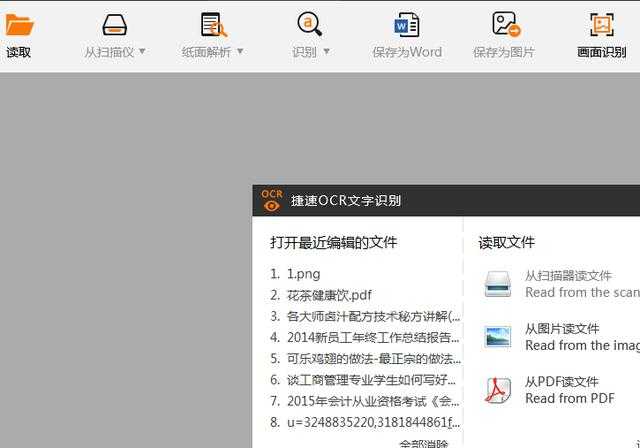Click the recognize (识别) magnifier icon
The image size is (640, 448).
(309, 24)
